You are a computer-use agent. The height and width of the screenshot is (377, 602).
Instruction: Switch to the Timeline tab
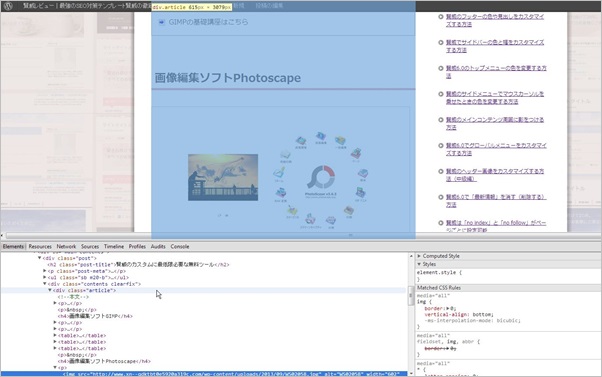click(114, 246)
